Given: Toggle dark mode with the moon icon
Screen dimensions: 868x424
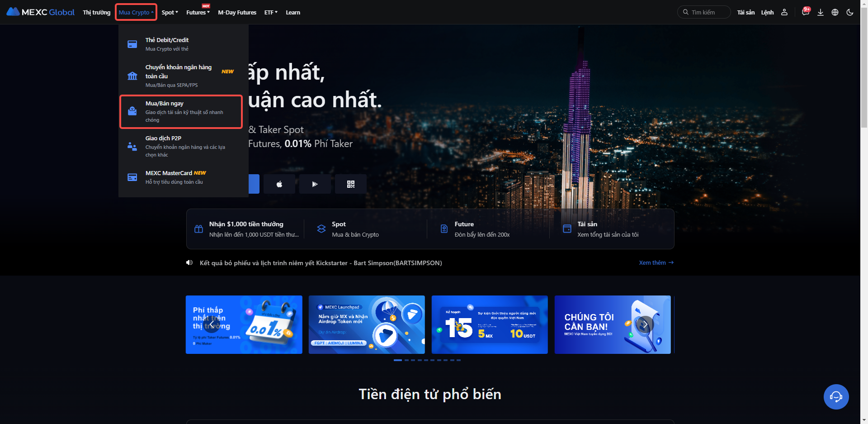Looking at the screenshot, I should pos(850,12).
